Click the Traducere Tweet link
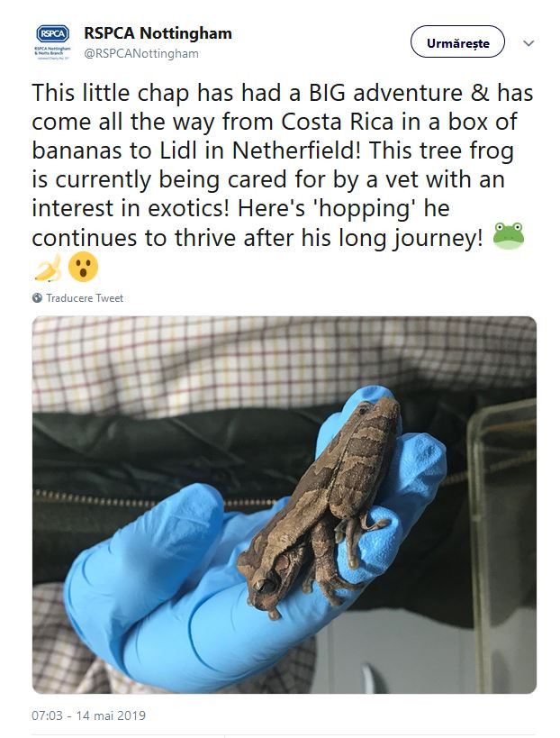Viewport: 560px width, 738px height. [85, 298]
